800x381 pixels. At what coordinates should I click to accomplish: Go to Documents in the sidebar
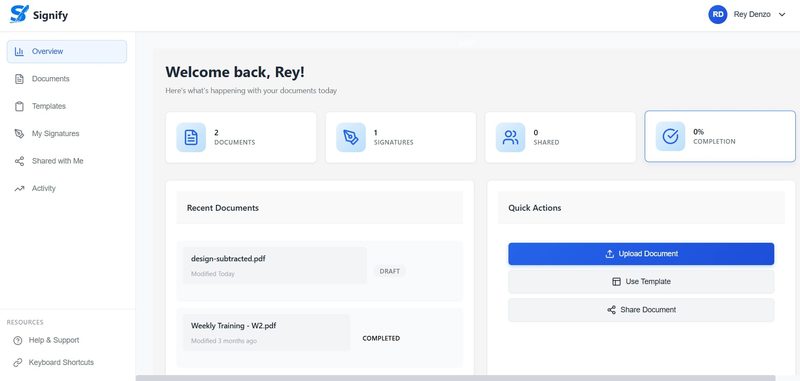pyautogui.click(x=67, y=79)
